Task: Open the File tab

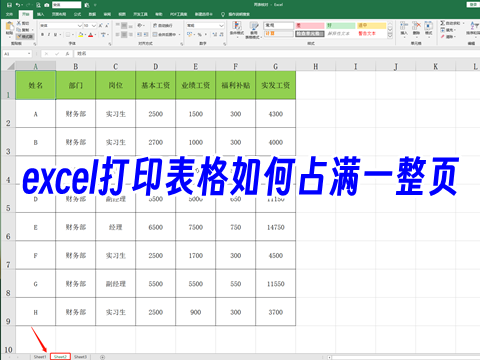Action: (x=9, y=14)
